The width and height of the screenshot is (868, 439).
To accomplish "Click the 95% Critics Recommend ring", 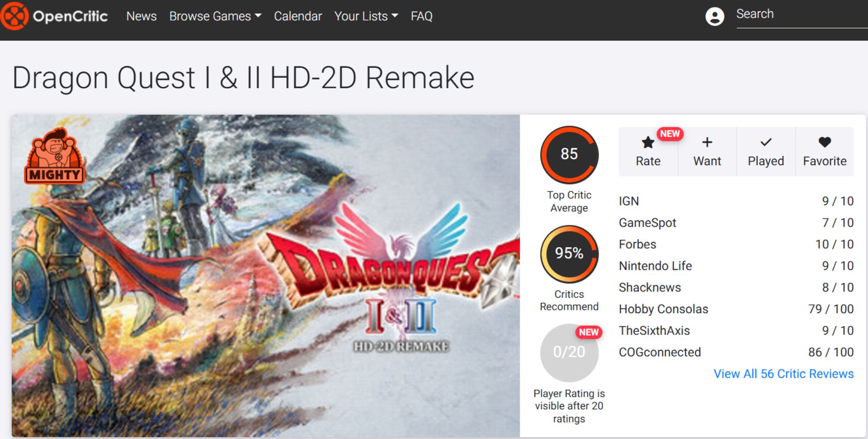I will (x=569, y=254).
